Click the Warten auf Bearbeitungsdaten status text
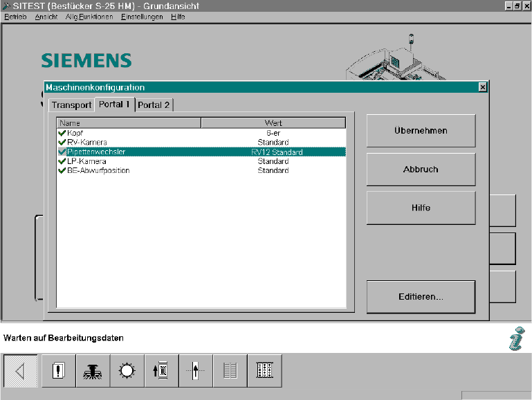Screen dimensions: 532x400 pos(64,338)
